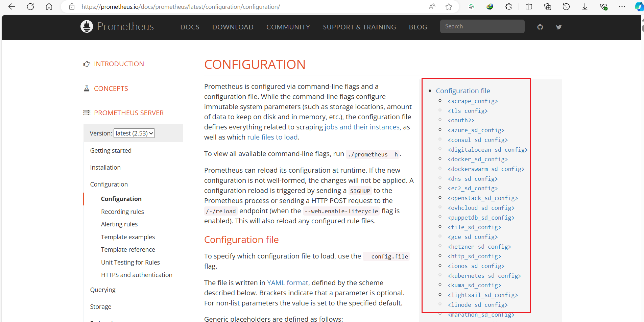Viewport: 644px width, 322px height.
Task: Open browser Extensions puzzle icon
Action: (508, 7)
